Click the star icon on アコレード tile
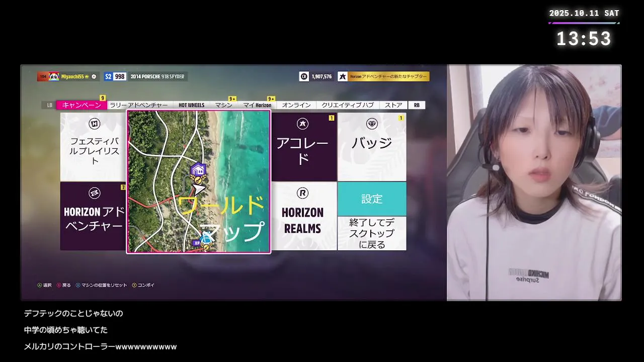This screenshot has width=644, height=362. (302, 124)
